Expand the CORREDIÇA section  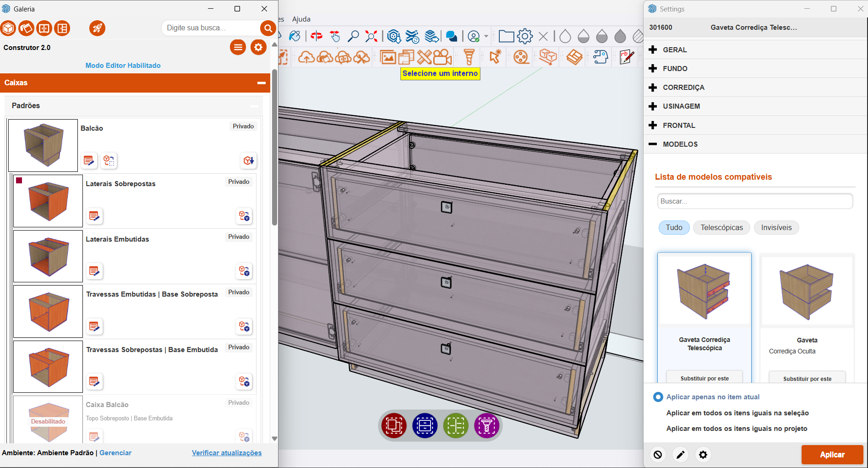(x=683, y=88)
